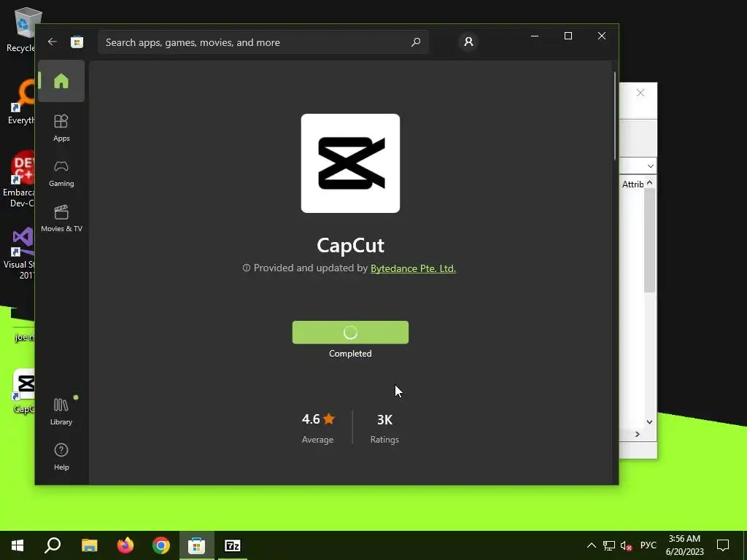
Task: Click the Microsoft Store vertical scrollbar
Action: click(614, 116)
